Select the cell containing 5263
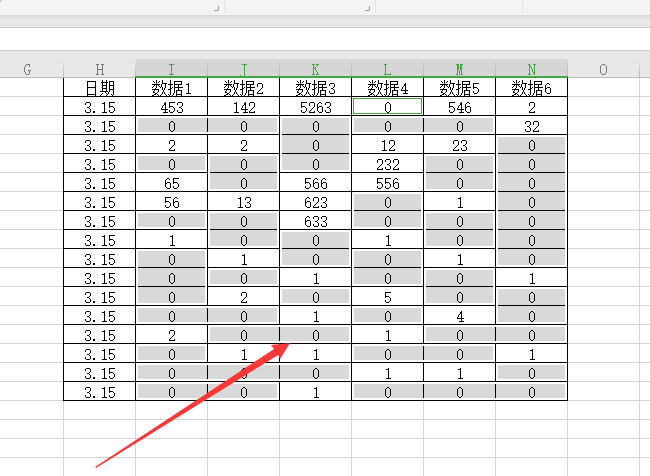This screenshot has width=650, height=476. tap(315, 107)
